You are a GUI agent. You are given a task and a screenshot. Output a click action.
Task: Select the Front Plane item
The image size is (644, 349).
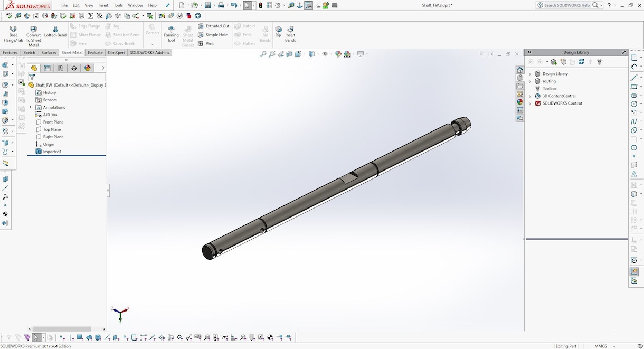[x=49, y=122]
